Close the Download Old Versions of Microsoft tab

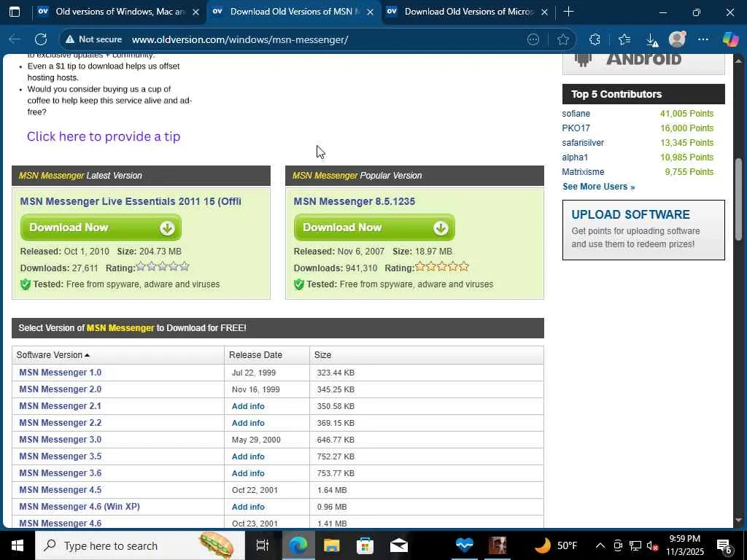pyautogui.click(x=544, y=12)
